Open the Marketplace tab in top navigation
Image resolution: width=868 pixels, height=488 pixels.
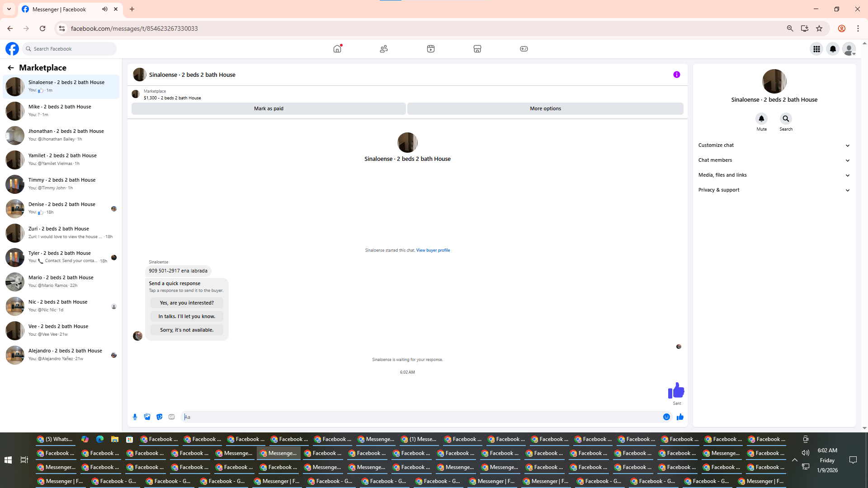click(x=477, y=49)
